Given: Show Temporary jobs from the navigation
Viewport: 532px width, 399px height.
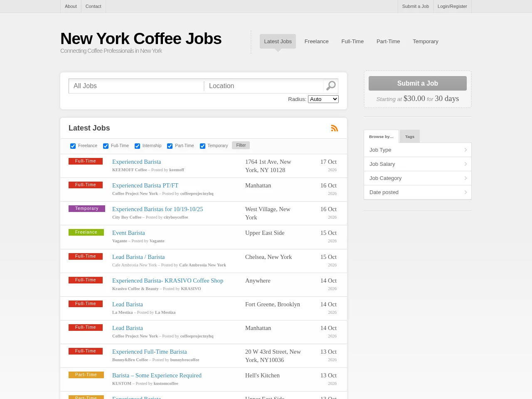Looking at the screenshot, I should tap(426, 41).
